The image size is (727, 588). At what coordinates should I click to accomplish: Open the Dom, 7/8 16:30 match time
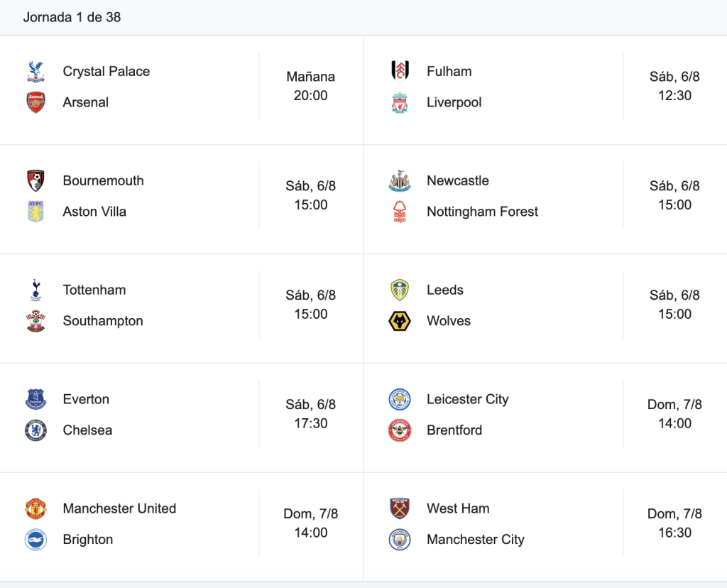(674, 523)
